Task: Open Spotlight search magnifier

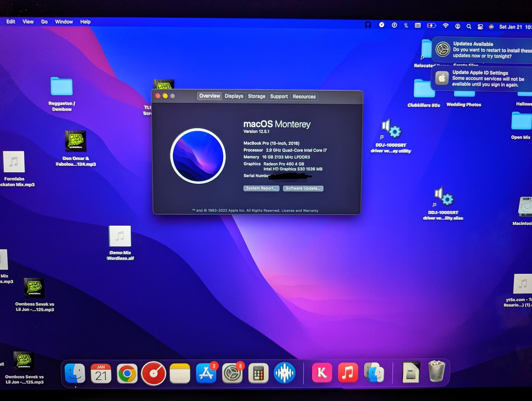Action: pyautogui.click(x=469, y=26)
